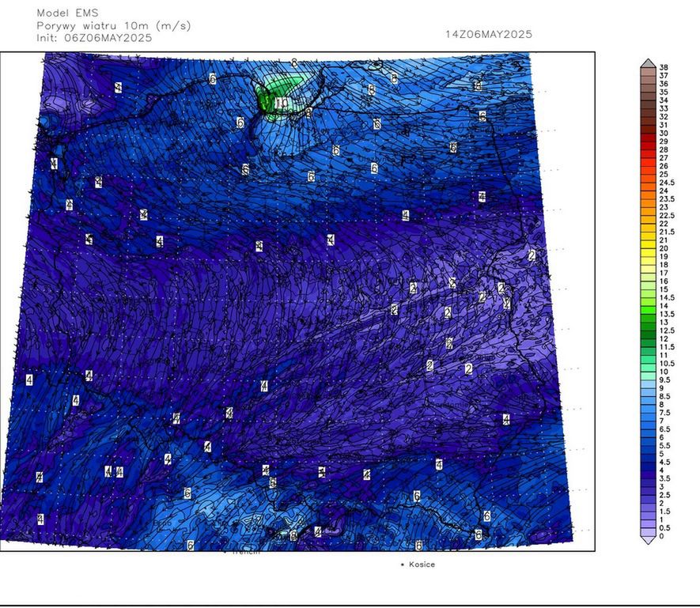Click the '17' value on the legend
The width and height of the screenshot is (700, 608).
(664, 273)
